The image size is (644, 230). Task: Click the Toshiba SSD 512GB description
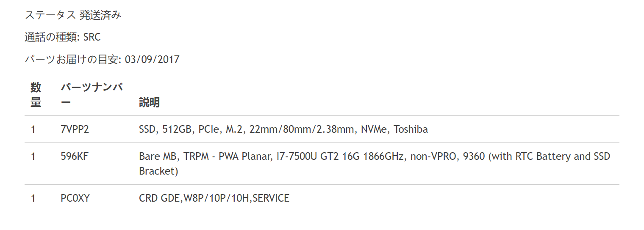pyautogui.click(x=283, y=129)
